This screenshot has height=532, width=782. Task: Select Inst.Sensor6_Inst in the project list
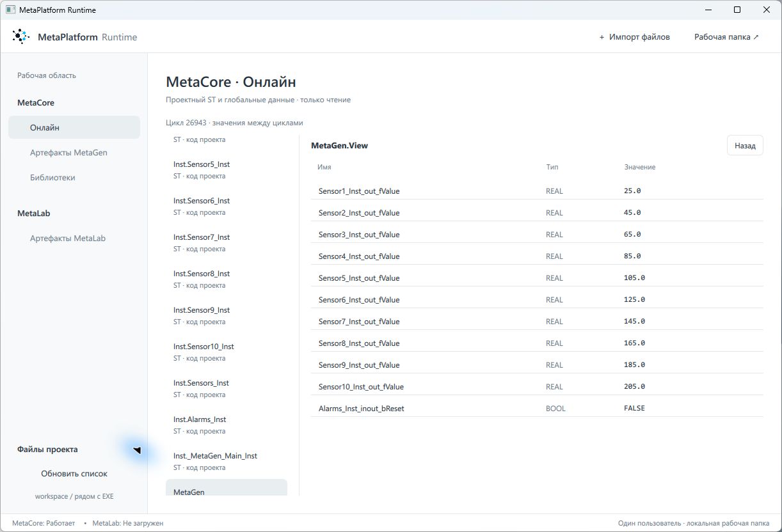(x=227, y=206)
